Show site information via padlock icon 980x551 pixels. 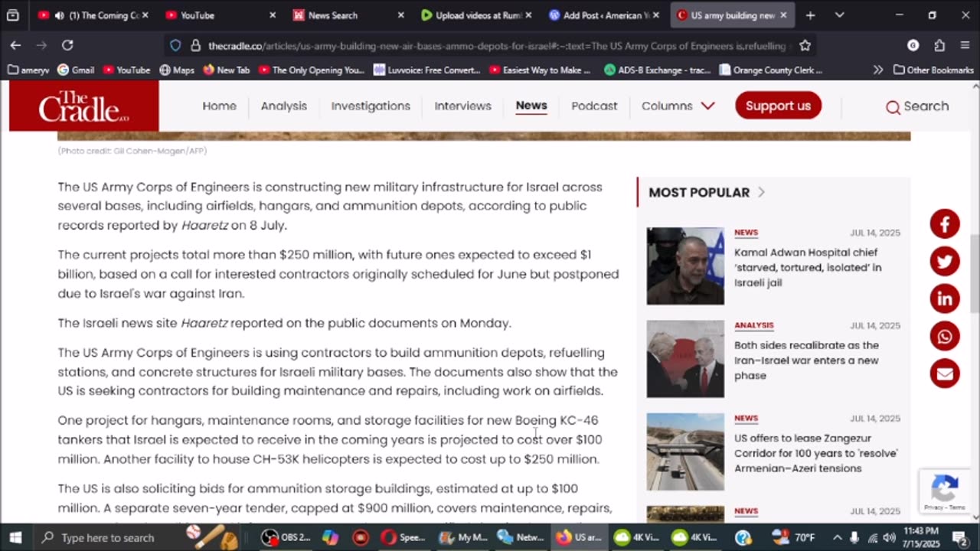(195, 45)
